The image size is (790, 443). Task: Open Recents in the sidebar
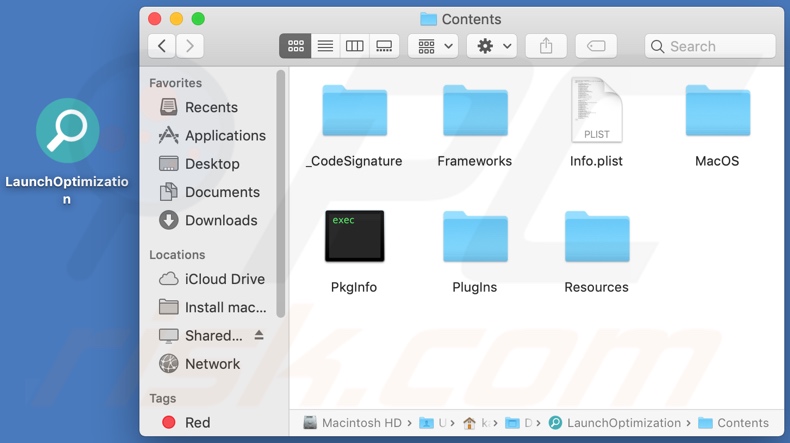pos(199,107)
